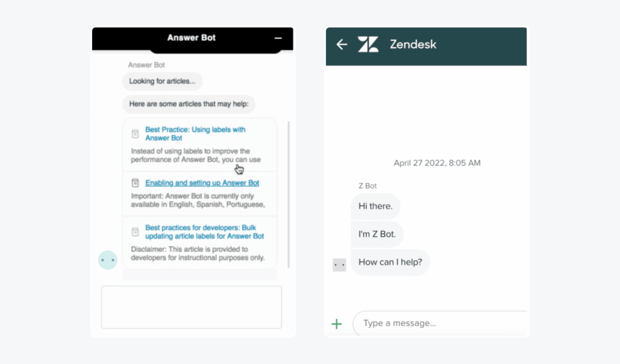The height and width of the screenshot is (364, 620).
Task: Open 'Enabling and setting up Answer Bot' article
Action: point(202,183)
